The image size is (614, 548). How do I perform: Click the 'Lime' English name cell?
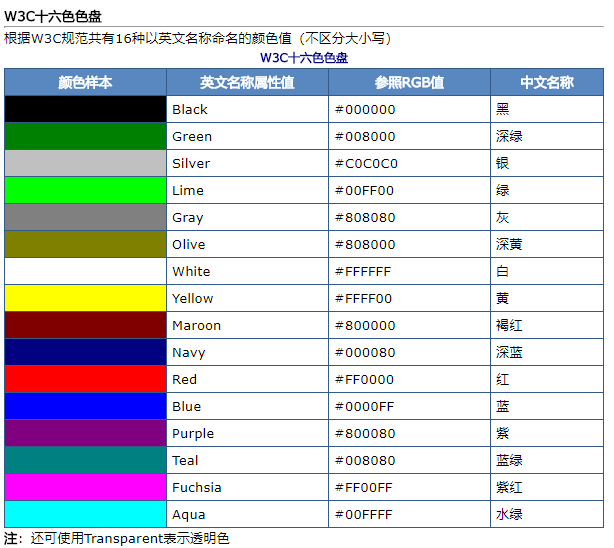tap(248, 190)
